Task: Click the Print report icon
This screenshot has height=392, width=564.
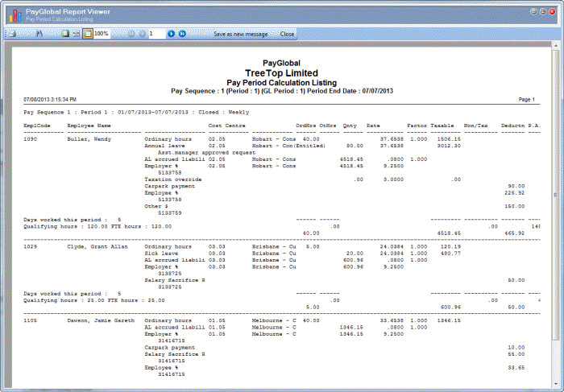Action: coord(13,34)
